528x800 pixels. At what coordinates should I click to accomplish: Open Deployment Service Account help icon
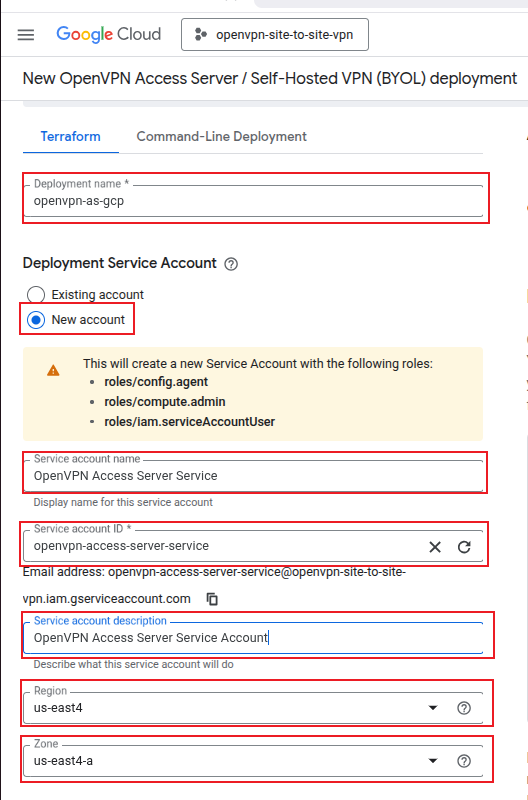[x=231, y=264]
